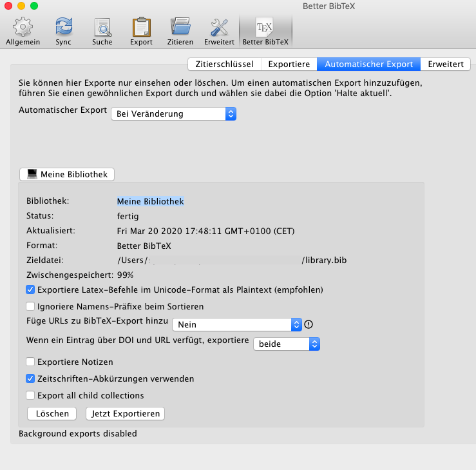Open the Suche preferences pane
476x470 pixels.
click(x=102, y=32)
